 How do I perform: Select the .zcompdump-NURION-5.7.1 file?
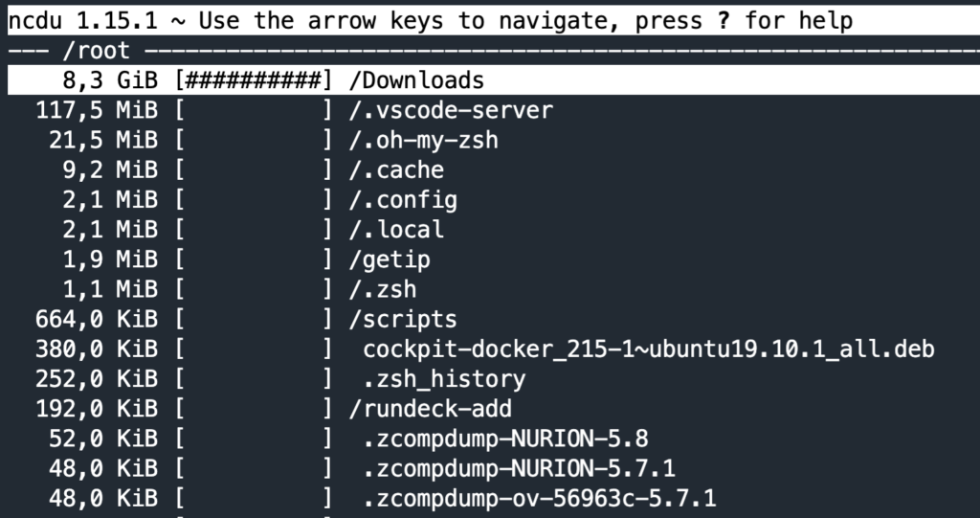tap(519, 468)
